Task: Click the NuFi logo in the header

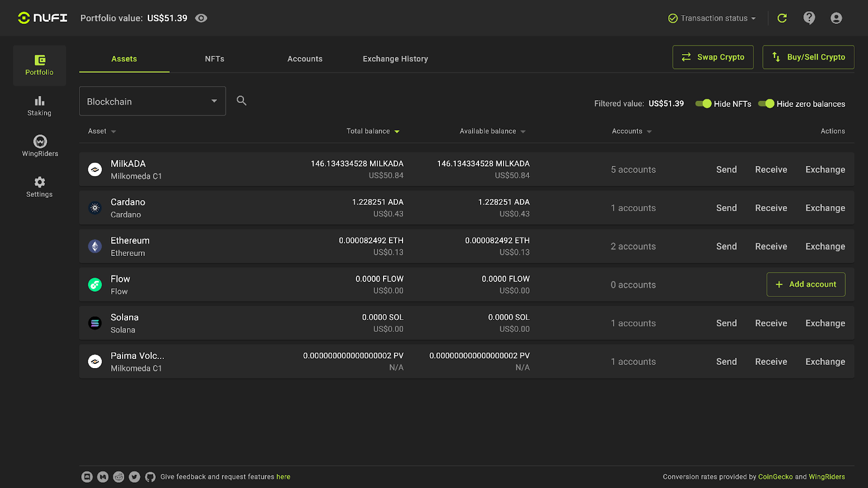Action: click(x=42, y=18)
